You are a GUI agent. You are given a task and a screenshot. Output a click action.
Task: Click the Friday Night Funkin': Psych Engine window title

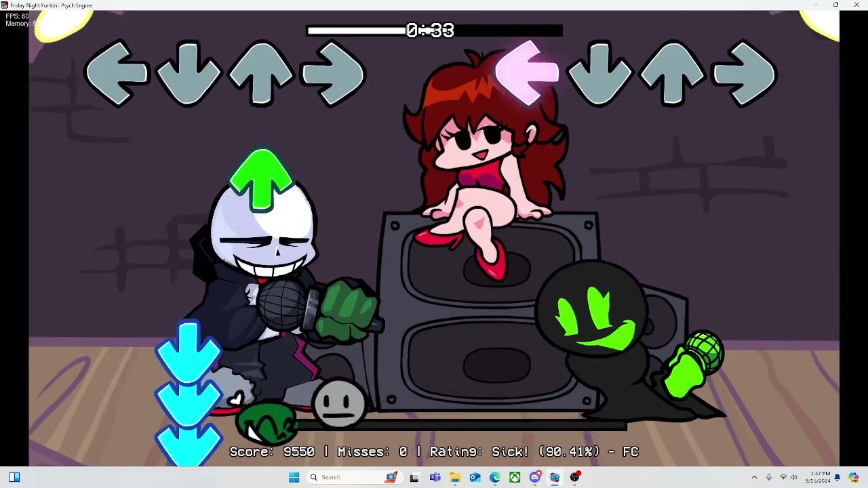[x=51, y=5]
